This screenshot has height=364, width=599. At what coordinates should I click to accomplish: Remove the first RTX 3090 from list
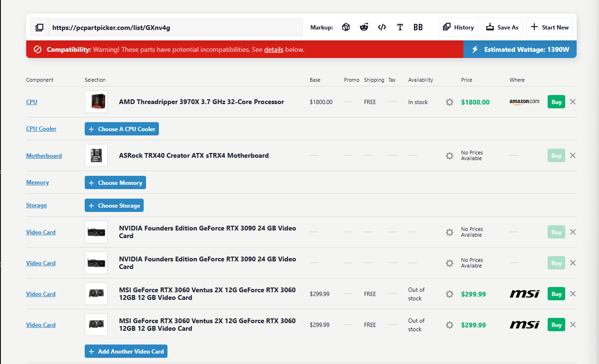(x=573, y=232)
